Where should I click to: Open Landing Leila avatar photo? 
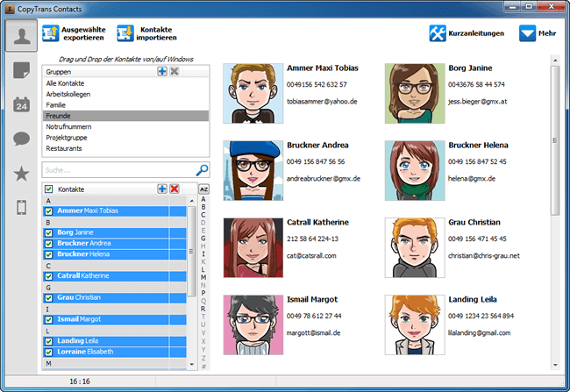click(415, 324)
